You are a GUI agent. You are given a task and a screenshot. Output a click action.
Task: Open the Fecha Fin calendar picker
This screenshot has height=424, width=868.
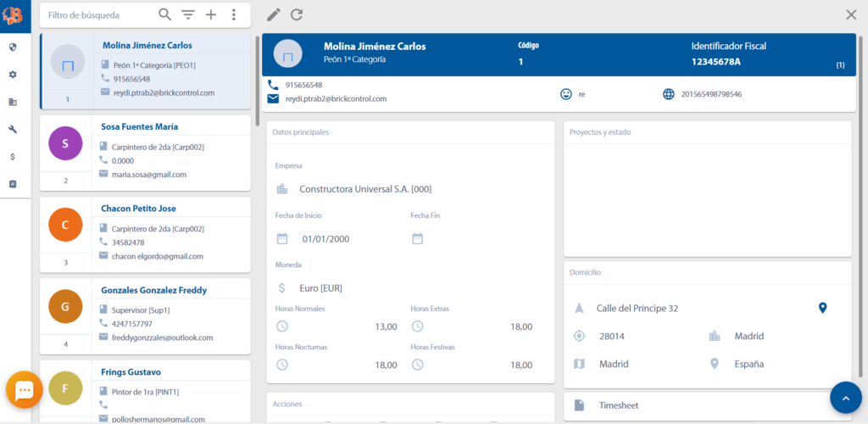coord(418,238)
